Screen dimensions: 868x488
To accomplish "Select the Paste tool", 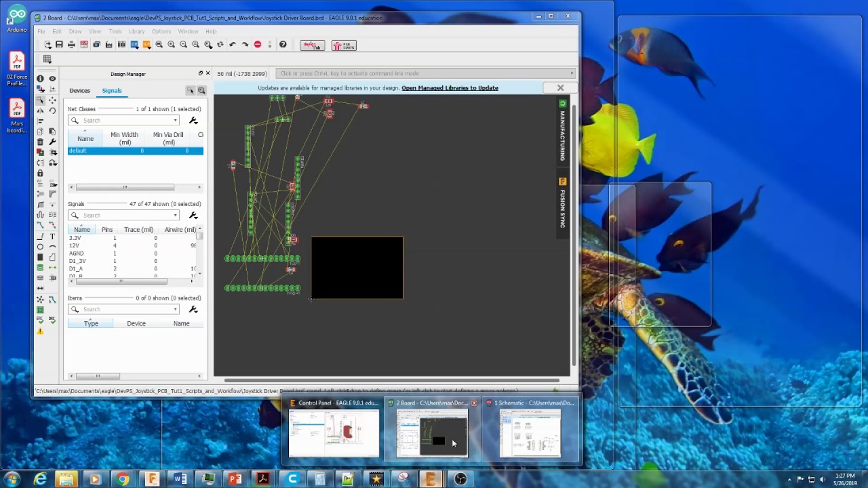I will [52, 131].
